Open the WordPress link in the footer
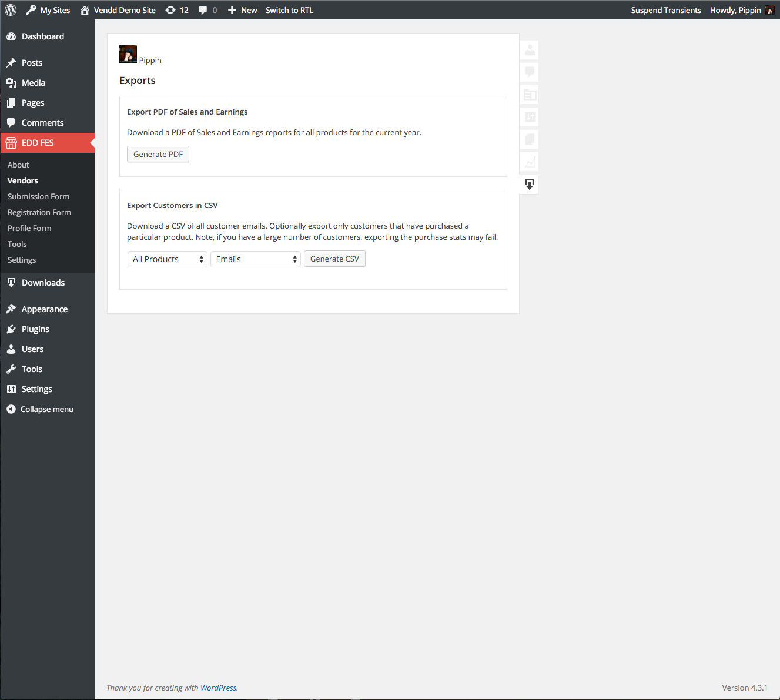 coord(218,688)
